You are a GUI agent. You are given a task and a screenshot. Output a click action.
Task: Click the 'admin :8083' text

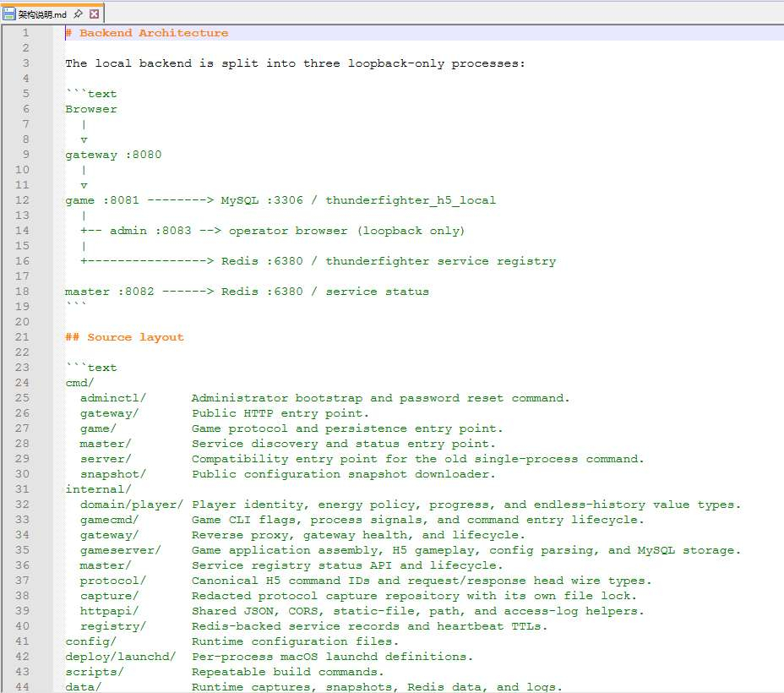click(150, 231)
